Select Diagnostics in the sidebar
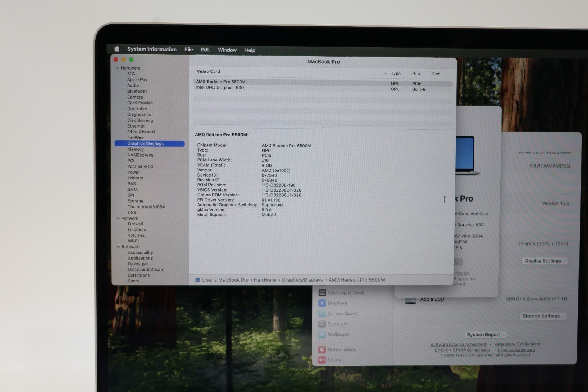Viewport: 588px width, 392px height. [x=139, y=115]
